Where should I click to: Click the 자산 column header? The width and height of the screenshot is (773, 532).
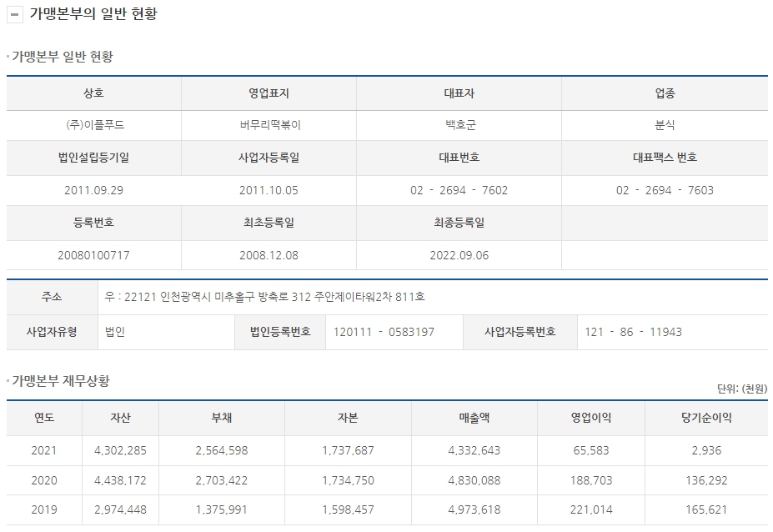tap(120, 418)
